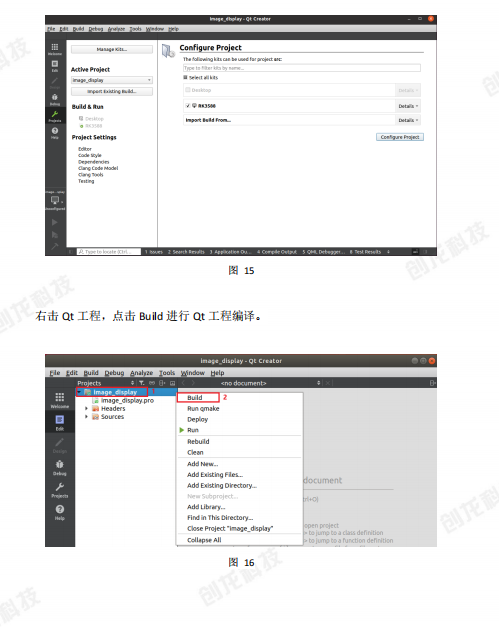This screenshot has width=499, height=627.
Task: Enable the RK3588 kit checkbox
Action: click(188, 106)
